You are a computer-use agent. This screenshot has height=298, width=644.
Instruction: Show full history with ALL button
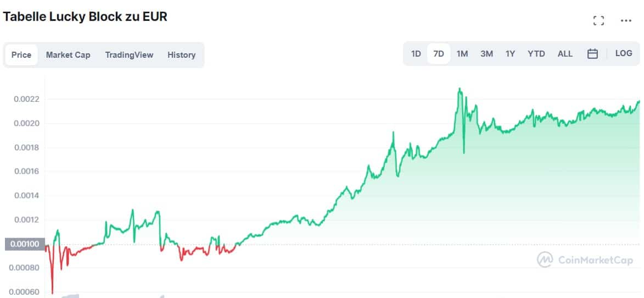(x=565, y=54)
